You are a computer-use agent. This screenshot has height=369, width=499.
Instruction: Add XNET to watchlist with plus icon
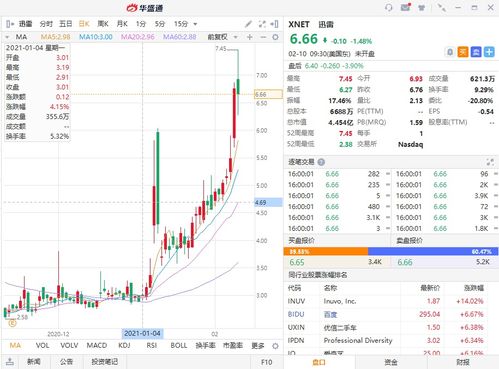[x=489, y=52]
